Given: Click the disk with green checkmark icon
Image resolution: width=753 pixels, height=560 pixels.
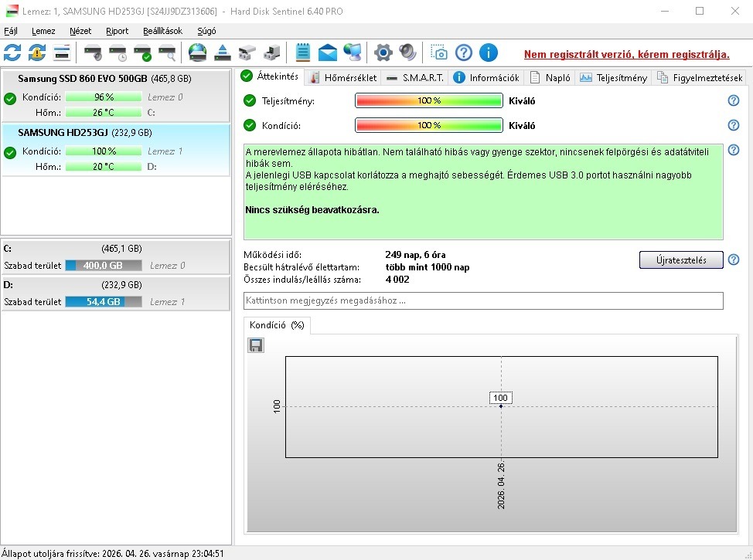Looking at the screenshot, I should tap(142, 53).
